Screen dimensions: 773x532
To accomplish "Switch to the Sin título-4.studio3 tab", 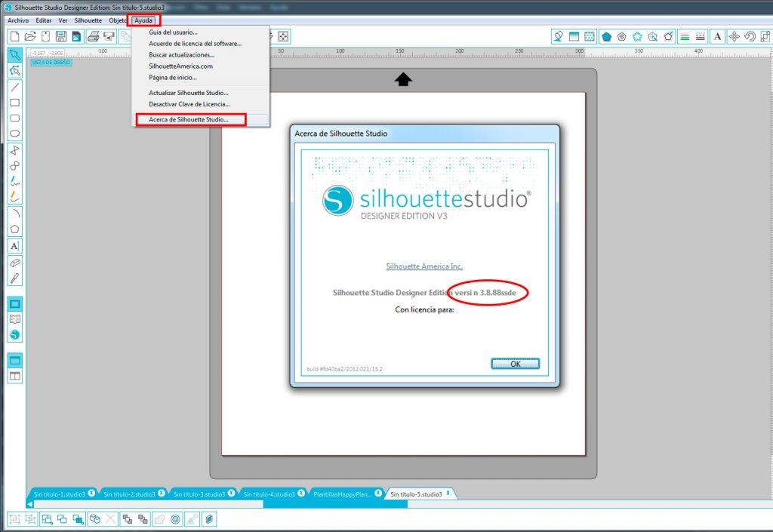I will pos(269,494).
